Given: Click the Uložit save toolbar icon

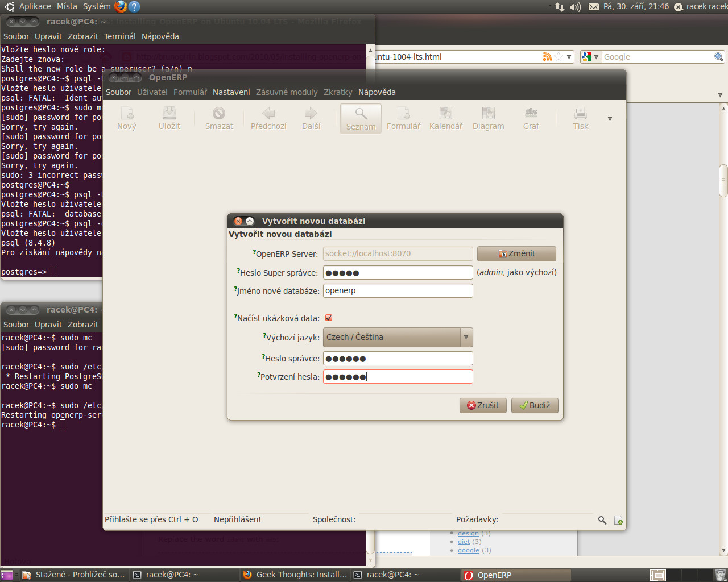Looking at the screenshot, I should pos(169,119).
